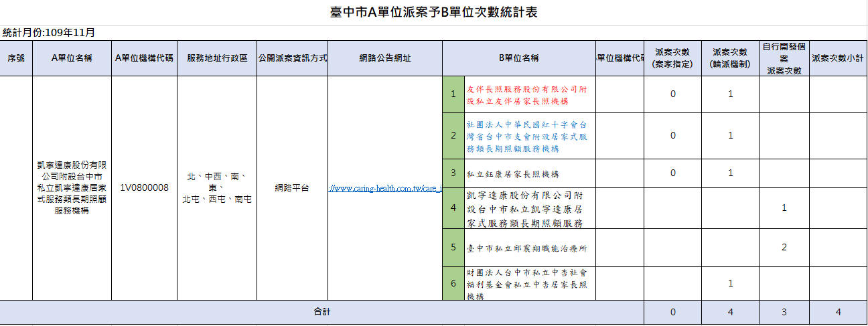
Task: Click the 臺中市私立邱寰翔職能治療所 cell
Action: tap(530, 248)
